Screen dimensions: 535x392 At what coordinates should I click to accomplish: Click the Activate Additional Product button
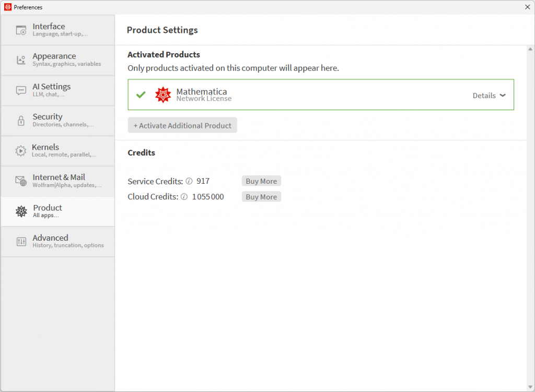coord(182,125)
